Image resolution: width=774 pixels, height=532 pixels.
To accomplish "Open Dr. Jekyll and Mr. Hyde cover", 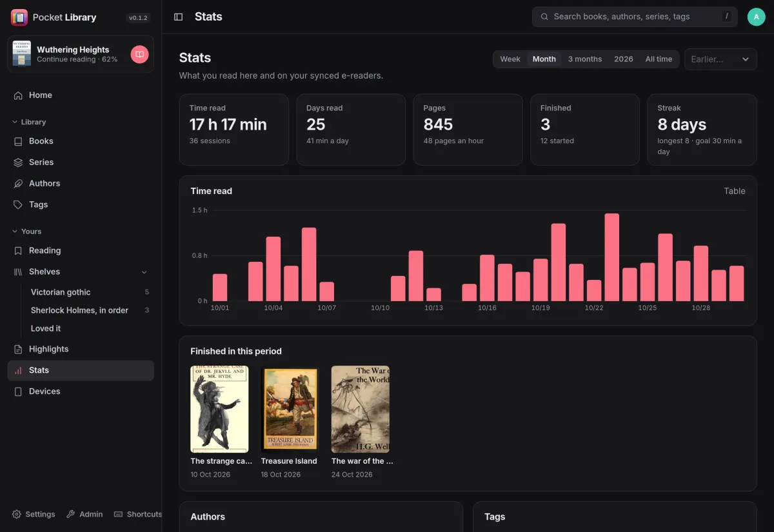I will pos(219,409).
